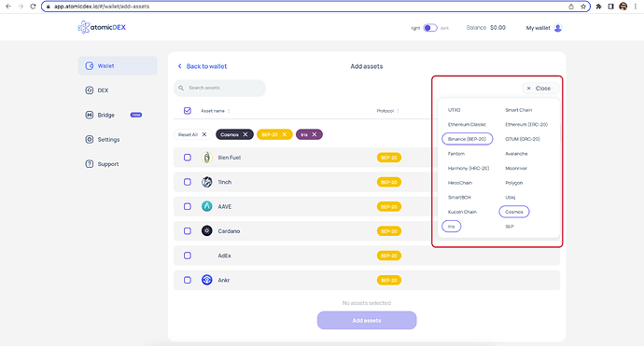Image resolution: width=644 pixels, height=346 pixels.
Task: Select Fantom protocol filter
Action: click(x=456, y=154)
